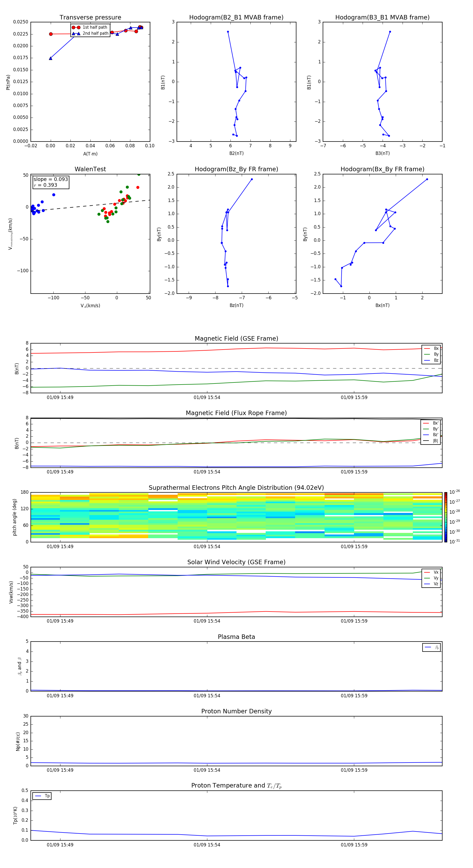Select the 'Hodogram(Bz_By FR frame)' title
Viewport: 473px width, 868px height.
[236, 169]
